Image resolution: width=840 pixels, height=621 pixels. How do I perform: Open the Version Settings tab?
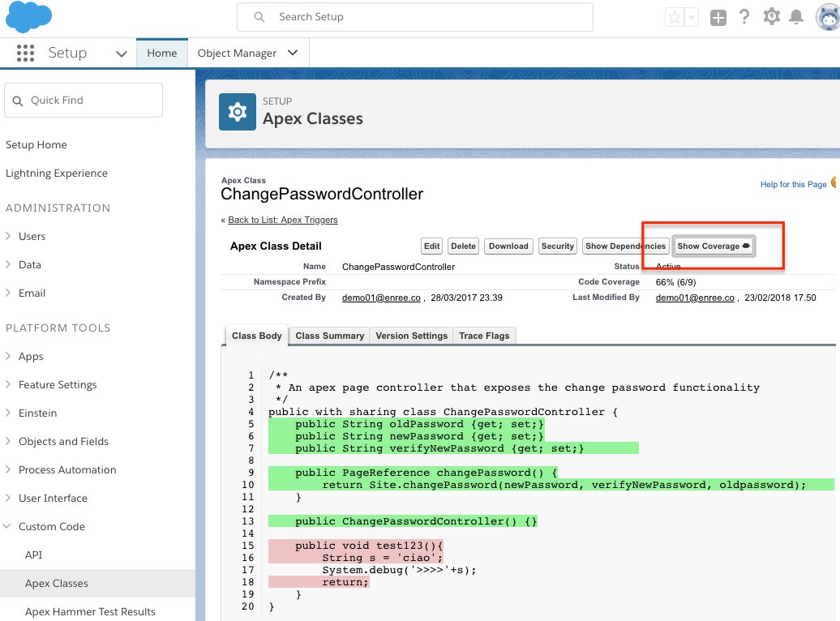coord(411,336)
